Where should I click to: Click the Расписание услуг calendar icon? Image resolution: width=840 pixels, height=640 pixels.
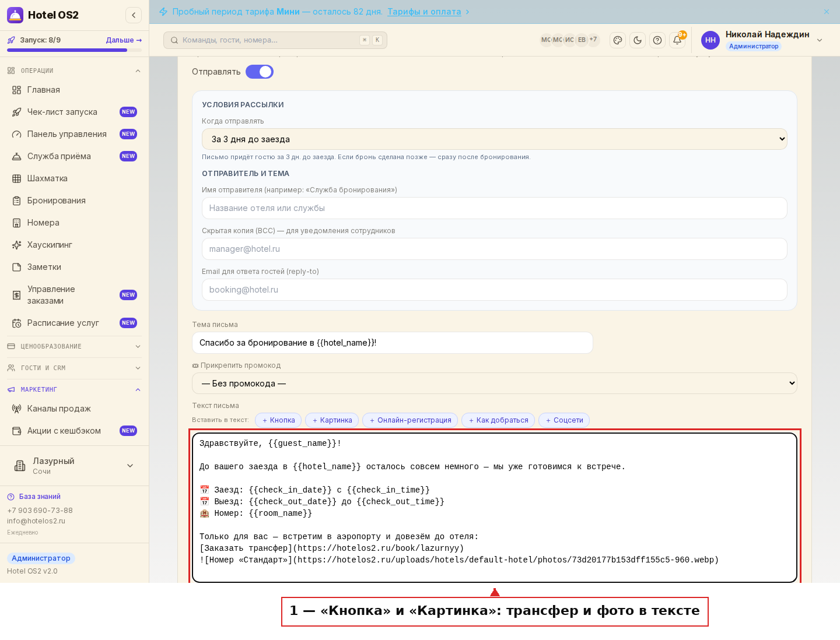(17, 323)
